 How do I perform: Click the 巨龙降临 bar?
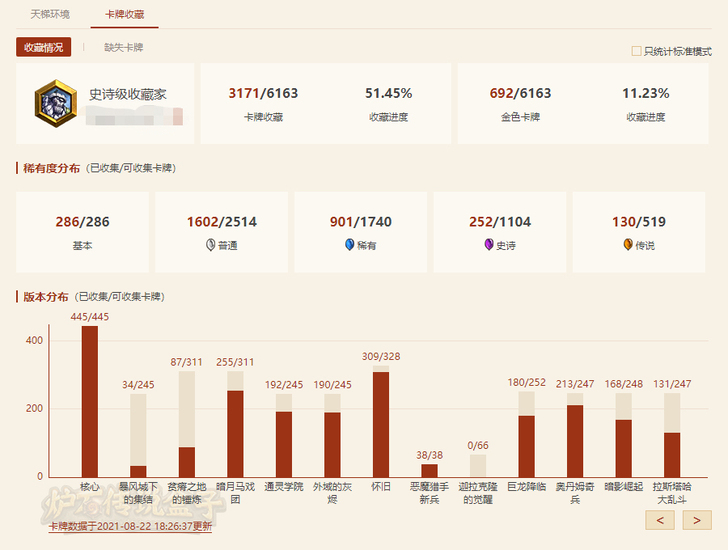click(x=526, y=434)
